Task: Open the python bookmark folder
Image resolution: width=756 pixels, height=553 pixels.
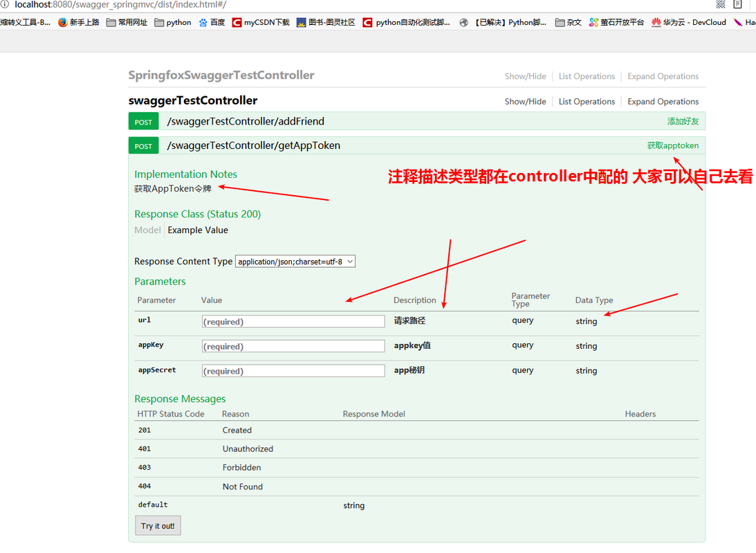Action: pos(173,22)
